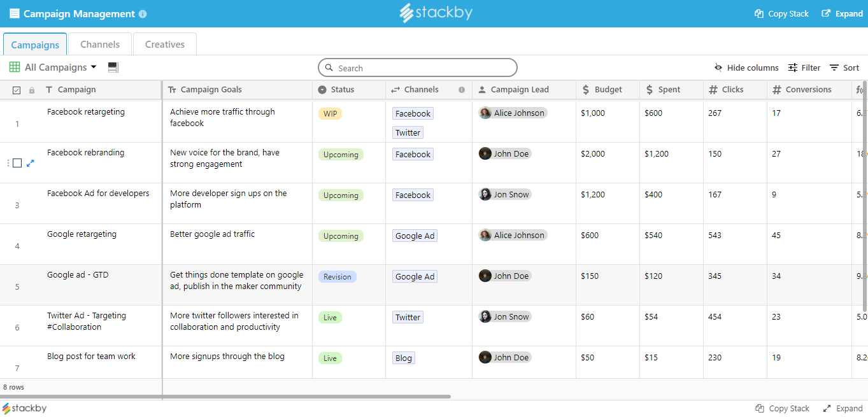Click Alice Johnson avatar in Facebook retargeting row
868x417 pixels.
pos(485,113)
